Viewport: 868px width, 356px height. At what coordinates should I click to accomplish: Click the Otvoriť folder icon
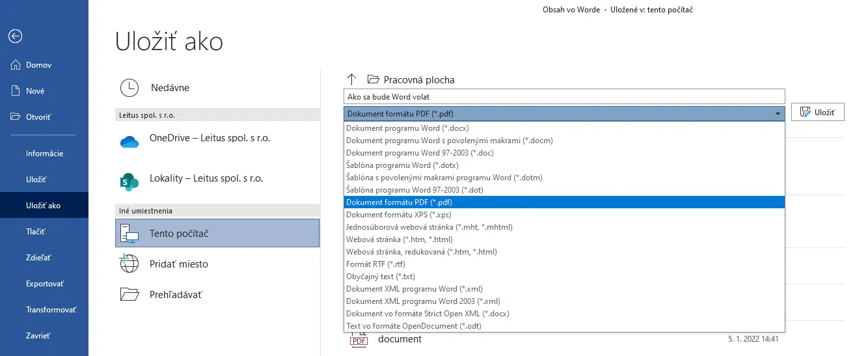16,117
